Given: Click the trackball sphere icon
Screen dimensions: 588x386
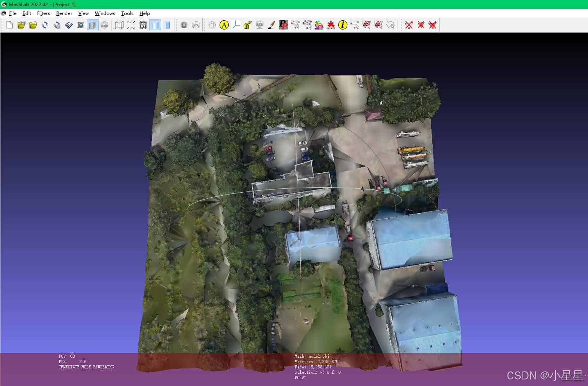Looking at the screenshot, I should [x=212, y=25].
